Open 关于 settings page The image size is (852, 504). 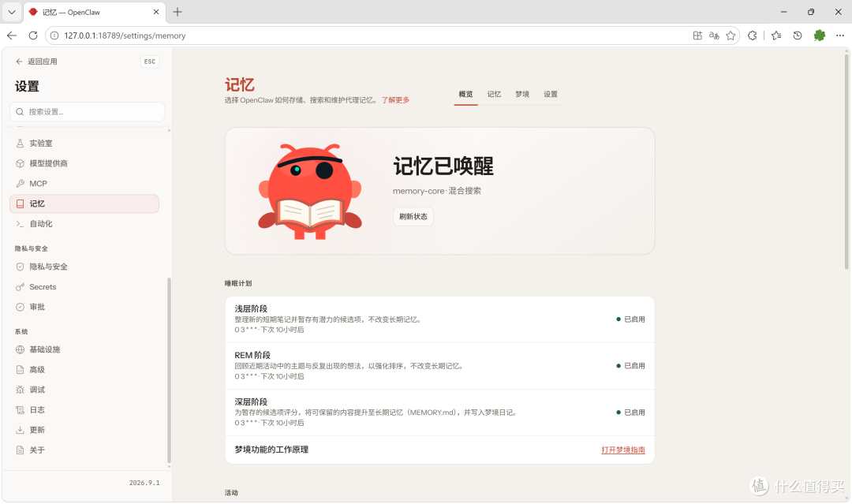84,450
